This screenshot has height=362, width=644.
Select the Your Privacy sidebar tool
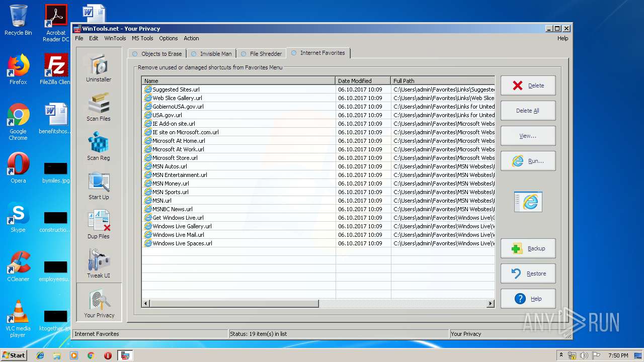[99, 302]
